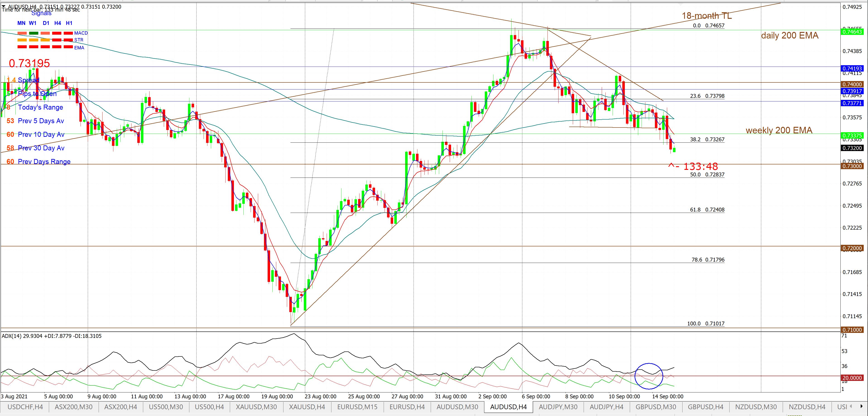Screen dimensions: 868x416
Task: Switch to the EURUSD,H4 tab
Action: pos(407,407)
